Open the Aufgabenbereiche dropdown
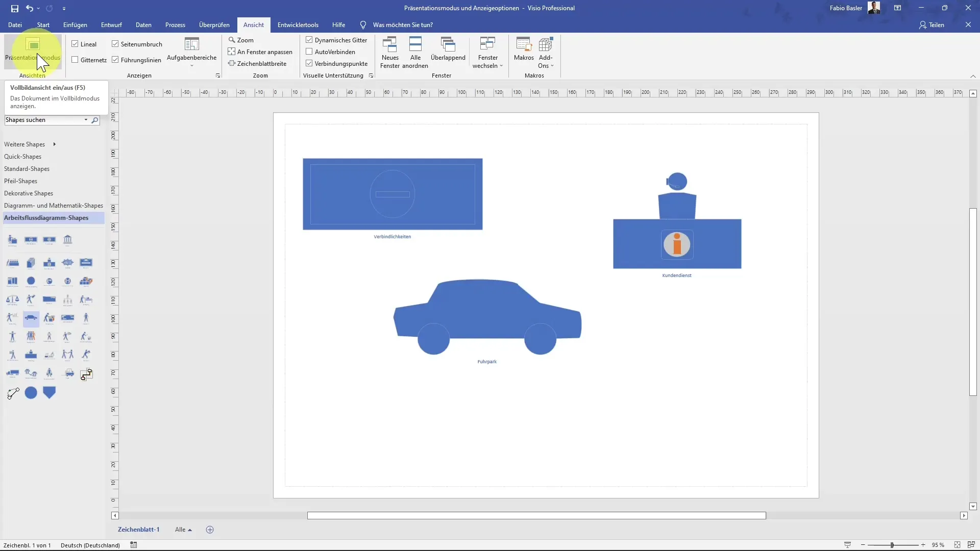Viewport: 980px width, 551px height. pyautogui.click(x=192, y=53)
